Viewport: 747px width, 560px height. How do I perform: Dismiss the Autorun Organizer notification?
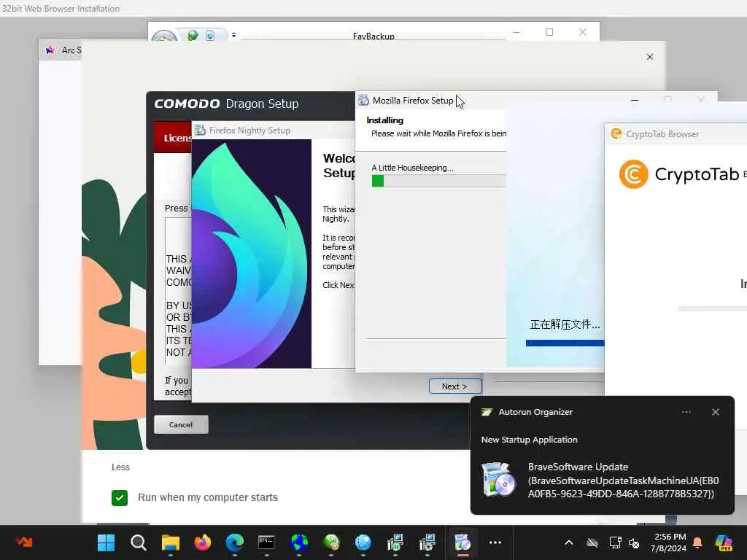point(715,412)
